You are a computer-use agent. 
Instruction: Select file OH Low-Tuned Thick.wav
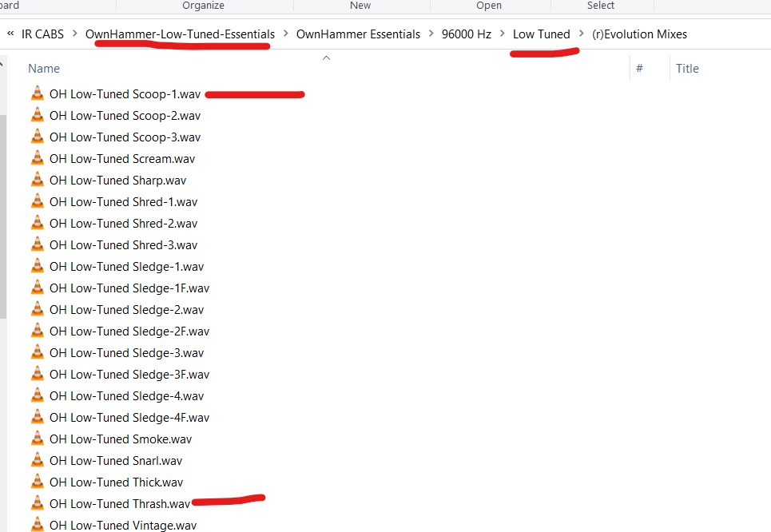pyautogui.click(x=116, y=482)
